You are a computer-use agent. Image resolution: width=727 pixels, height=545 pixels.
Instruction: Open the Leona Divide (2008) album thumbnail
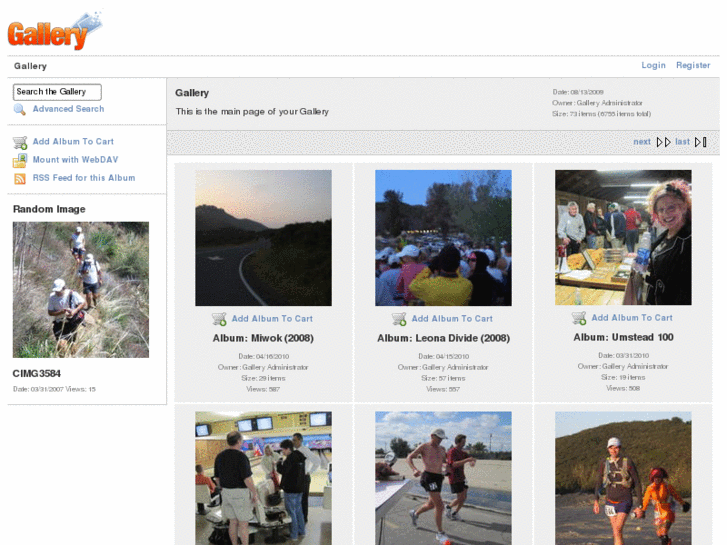coord(443,238)
